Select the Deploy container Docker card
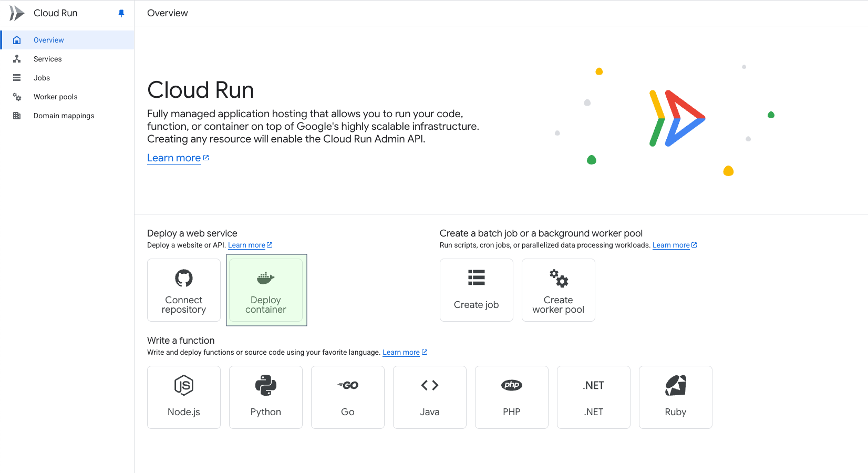The image size is (868, 473). click(266, 290)
